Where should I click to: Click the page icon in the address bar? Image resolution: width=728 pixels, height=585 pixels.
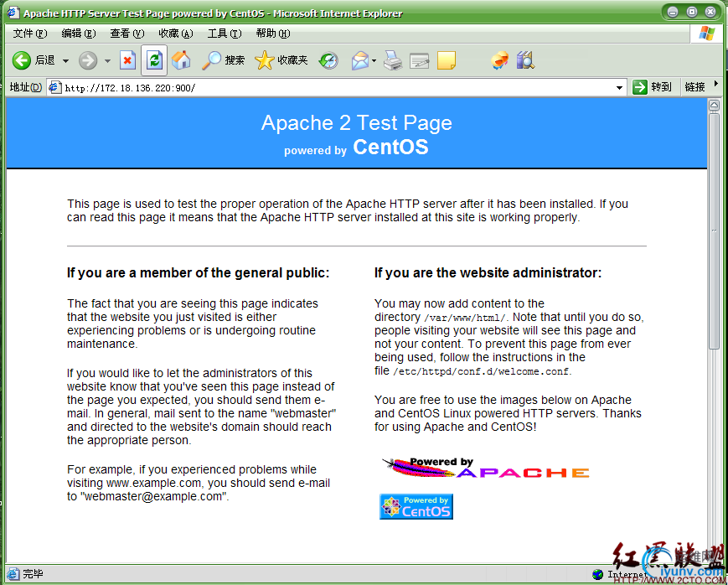pos(55,87)
